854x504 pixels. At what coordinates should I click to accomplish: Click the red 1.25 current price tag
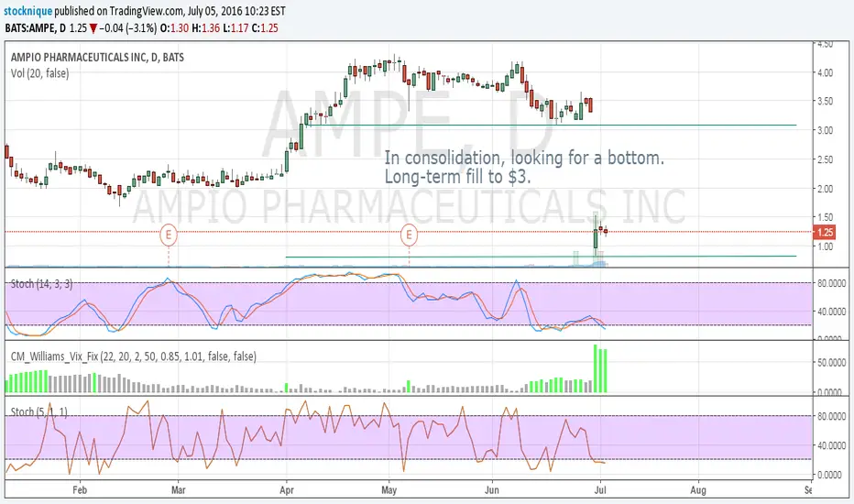tap(825, 232)
